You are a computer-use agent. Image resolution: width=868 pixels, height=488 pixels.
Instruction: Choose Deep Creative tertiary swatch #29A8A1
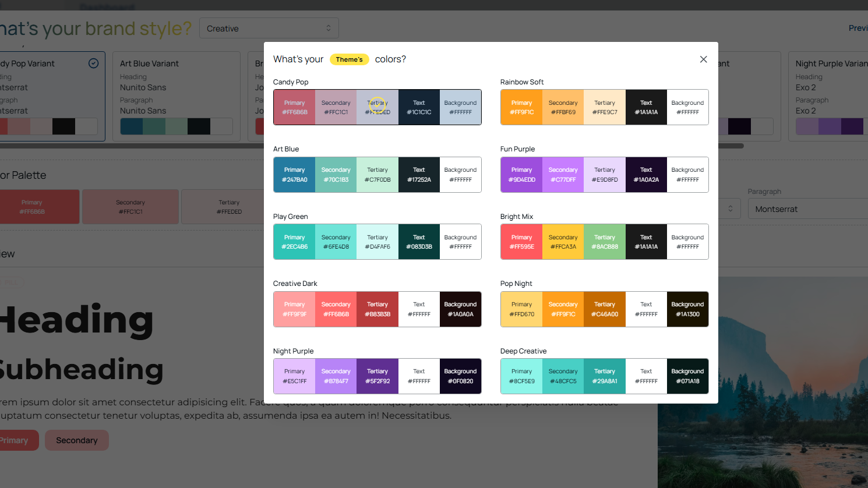click(x=605, y=376)
